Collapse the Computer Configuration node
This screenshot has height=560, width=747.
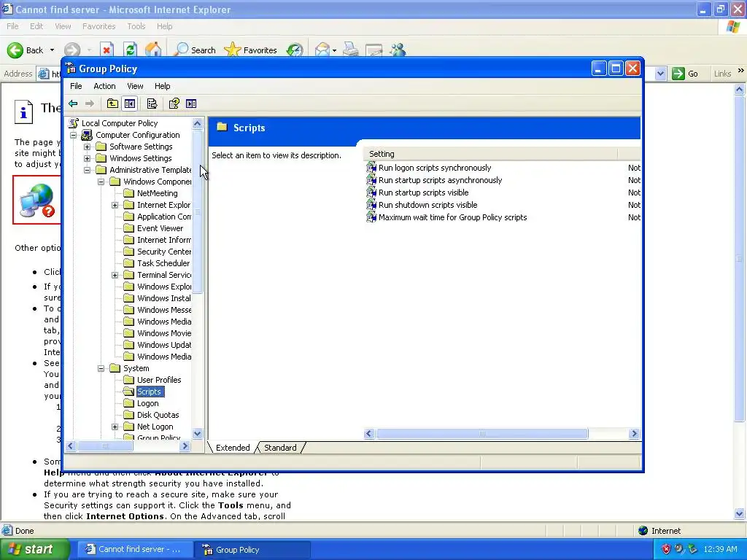point(74,135)
